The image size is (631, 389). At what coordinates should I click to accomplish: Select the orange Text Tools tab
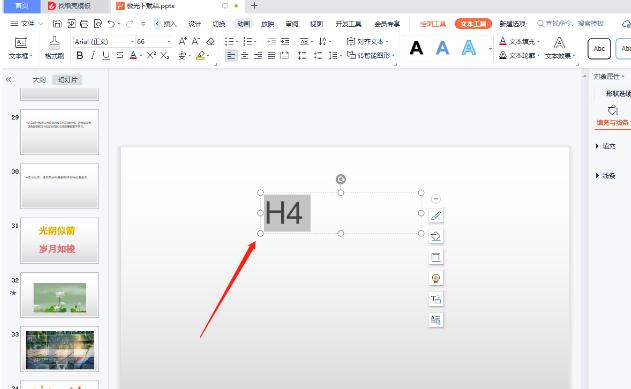(473, 24)
